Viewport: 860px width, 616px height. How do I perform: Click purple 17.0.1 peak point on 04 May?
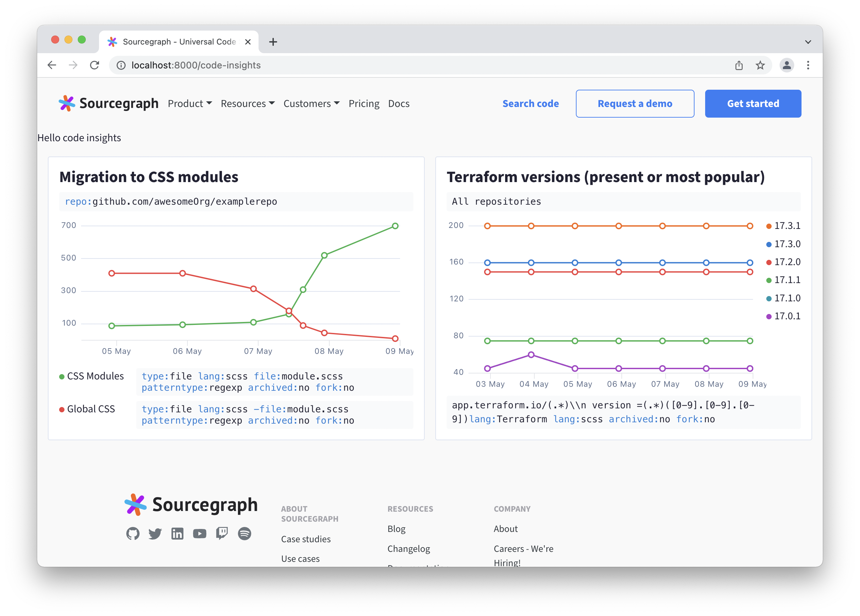click(531, 355)
